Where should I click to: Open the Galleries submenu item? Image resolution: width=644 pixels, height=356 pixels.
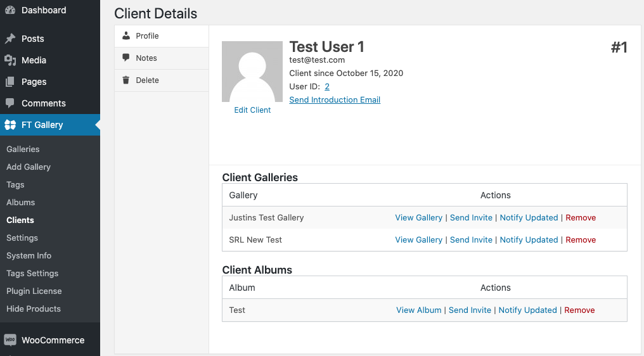tap(23, 149)
